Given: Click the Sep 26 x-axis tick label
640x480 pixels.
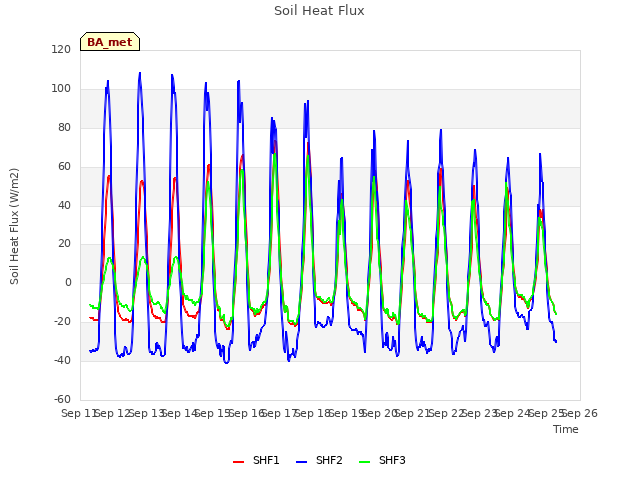Looking at the screenshot, I should click(580, 413).
